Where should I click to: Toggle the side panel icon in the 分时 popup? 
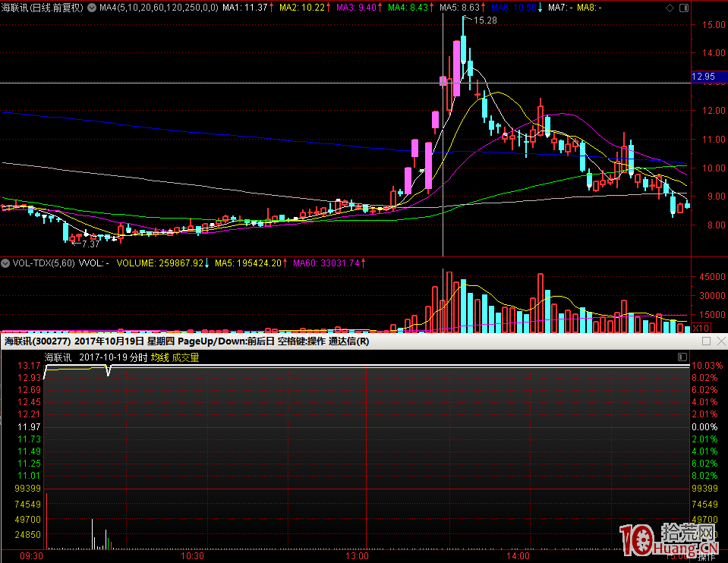coord(682,357)
